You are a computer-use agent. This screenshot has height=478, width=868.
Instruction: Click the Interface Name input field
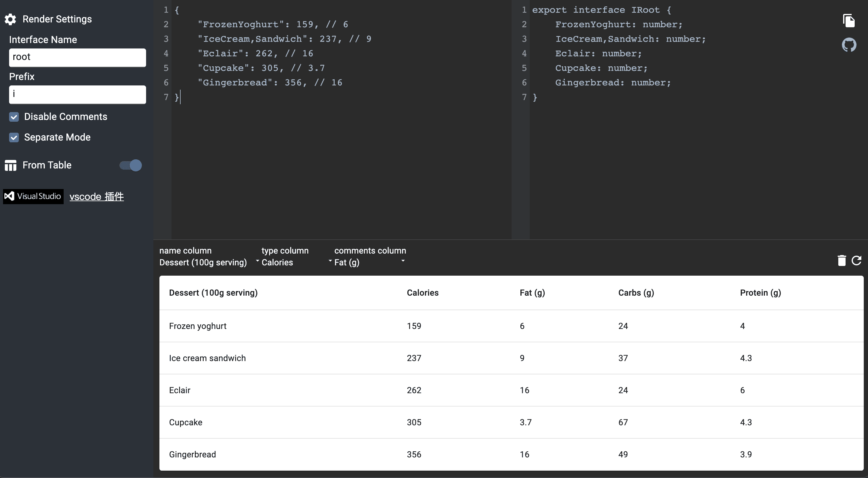77,57
